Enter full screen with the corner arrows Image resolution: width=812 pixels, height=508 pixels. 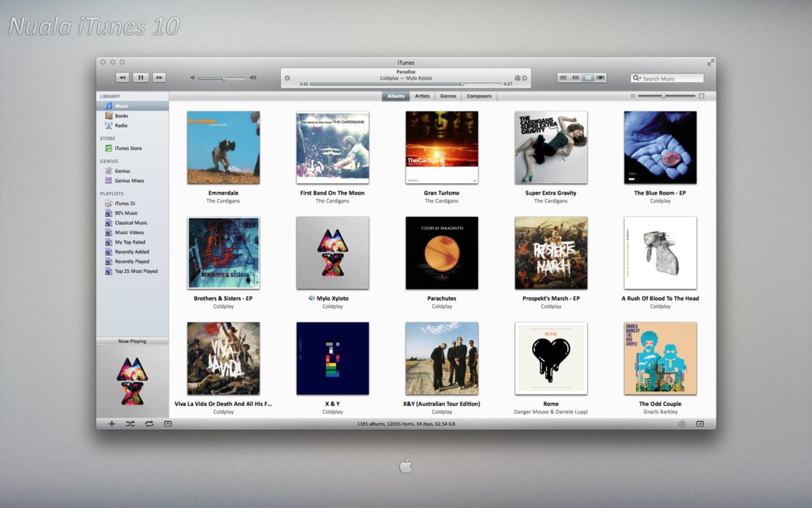pos(711,63)
